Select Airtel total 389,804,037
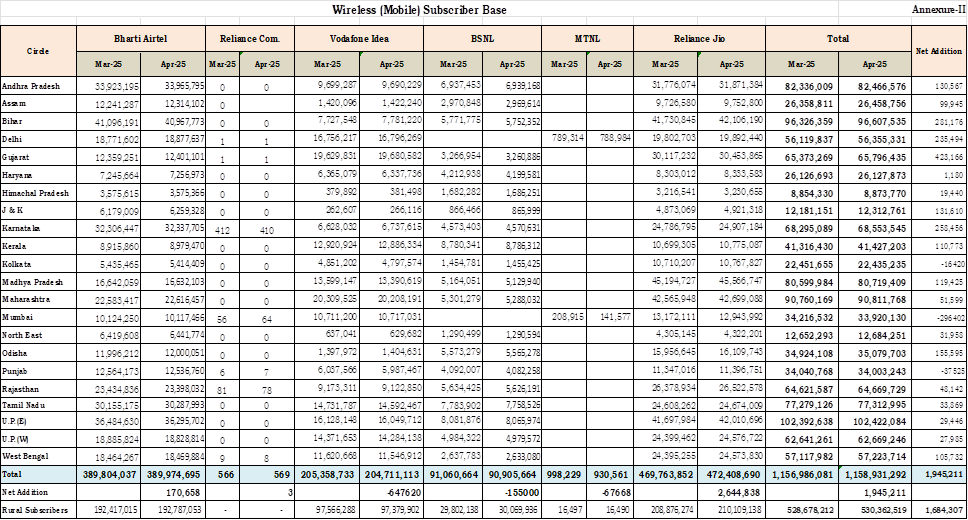Screen dimensions: 968x520 [110, 475]
